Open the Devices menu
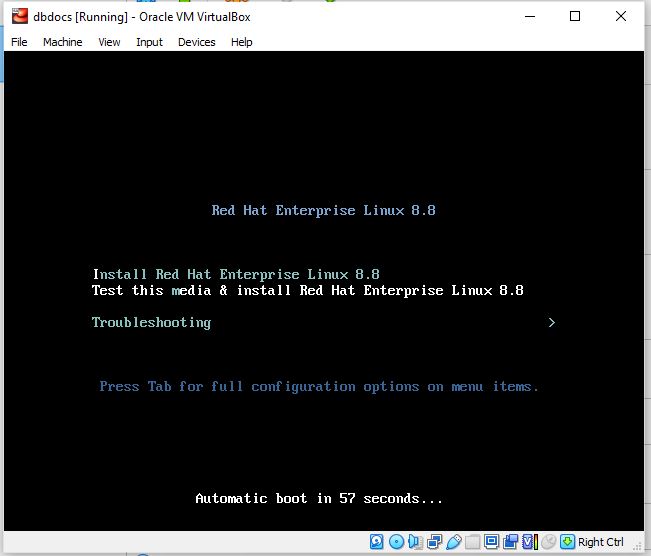Screen dimensions: 651x556 tap(197, 42)
